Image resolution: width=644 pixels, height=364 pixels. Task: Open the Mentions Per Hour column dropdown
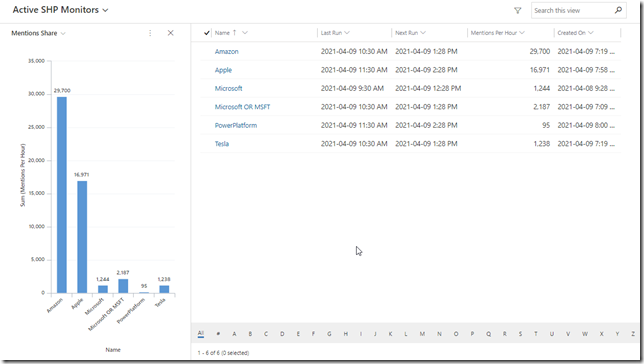(522, 33)
